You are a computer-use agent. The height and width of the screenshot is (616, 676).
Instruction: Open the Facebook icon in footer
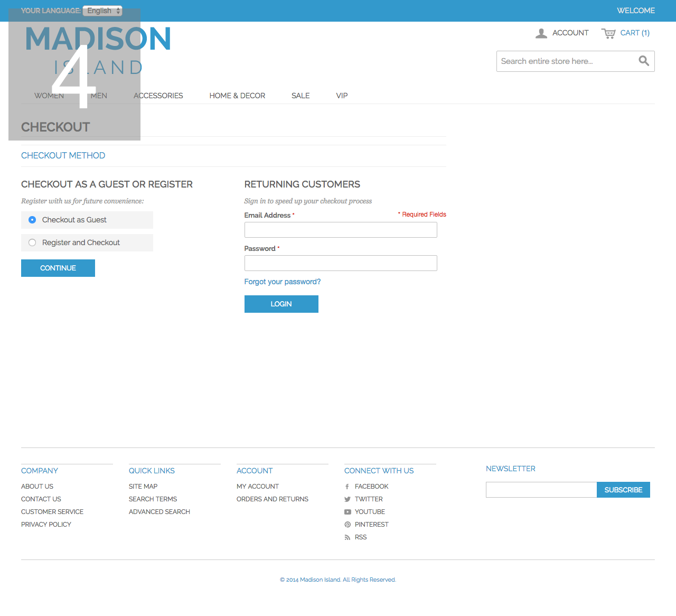pyautogui.click(x=347, y=487)
